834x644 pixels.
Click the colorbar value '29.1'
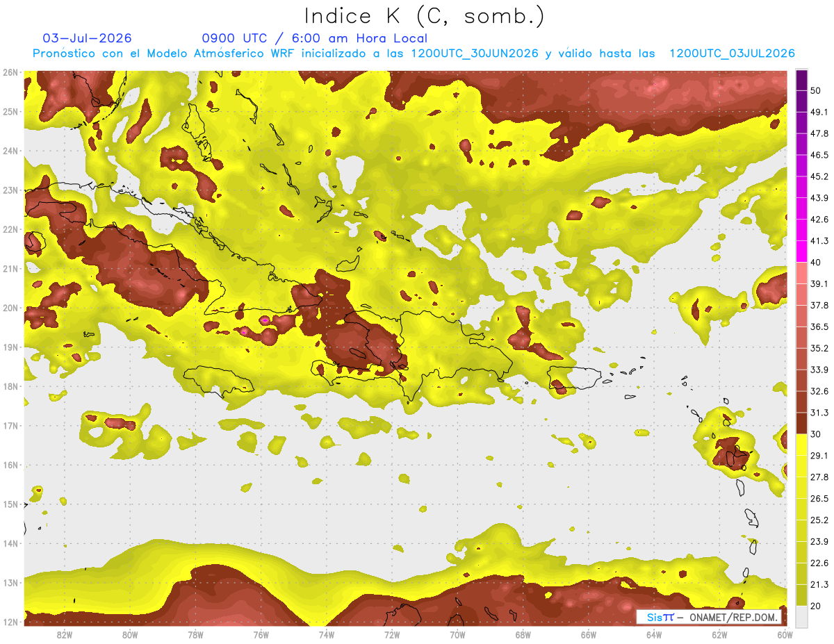point(819,455)
